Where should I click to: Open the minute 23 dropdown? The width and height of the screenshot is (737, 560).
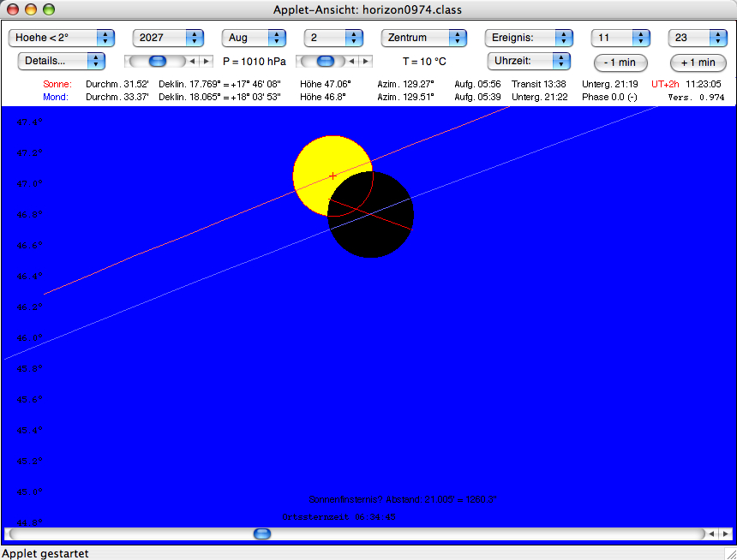point(698,38)
